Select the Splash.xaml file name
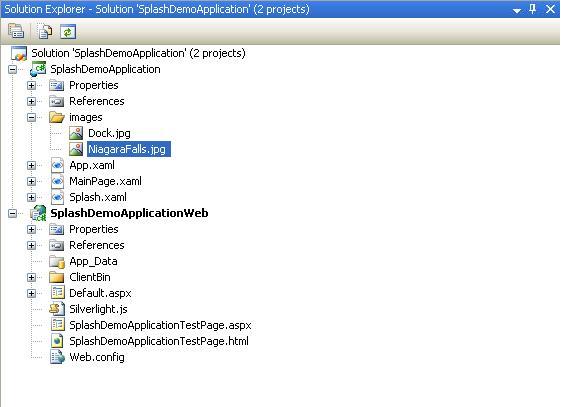The height and width of the screenshot is (407, 561). [x=98, y=197]
